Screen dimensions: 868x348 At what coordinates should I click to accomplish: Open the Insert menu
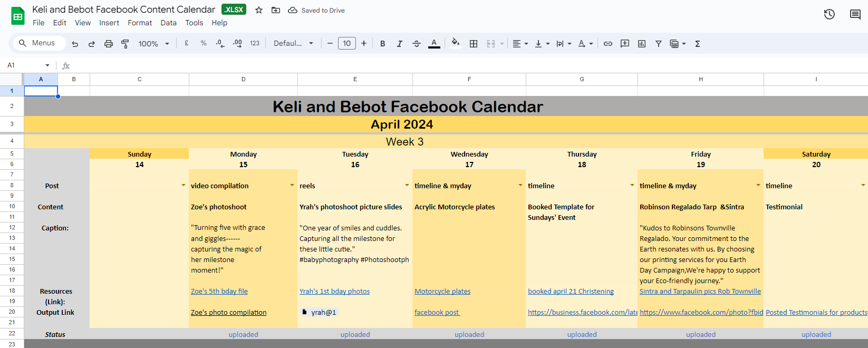pyautogui.click(x=109, y=23)
